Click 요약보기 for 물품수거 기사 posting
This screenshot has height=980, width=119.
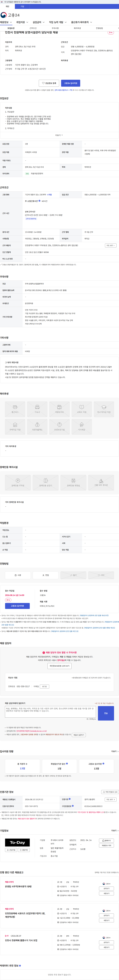click(x=106, y=942)
